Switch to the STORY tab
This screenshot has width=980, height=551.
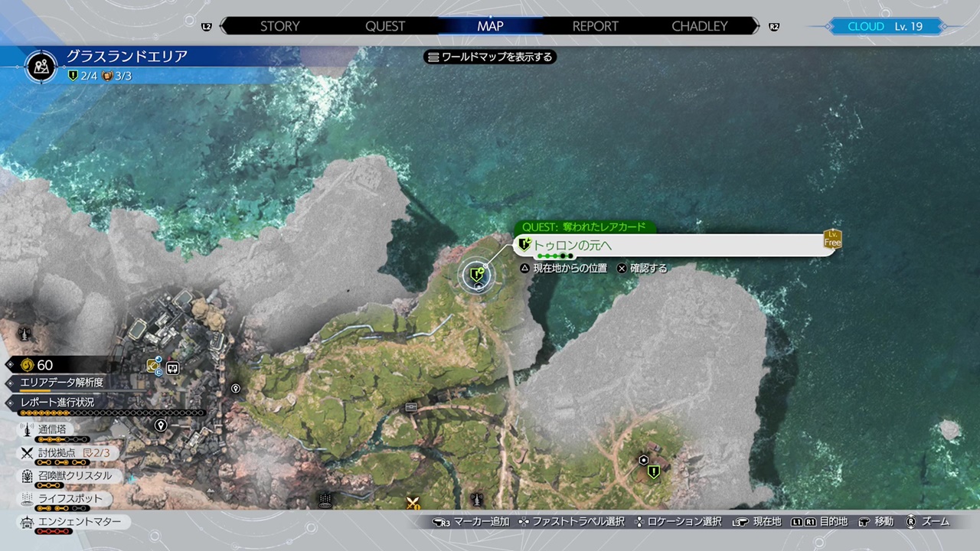tap(279, 26)
